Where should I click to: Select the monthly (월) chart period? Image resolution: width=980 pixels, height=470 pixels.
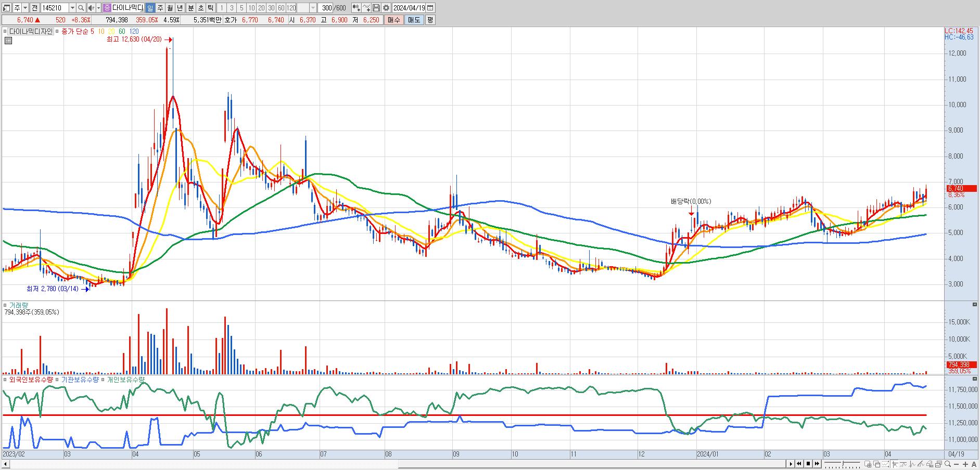point(170,8)
